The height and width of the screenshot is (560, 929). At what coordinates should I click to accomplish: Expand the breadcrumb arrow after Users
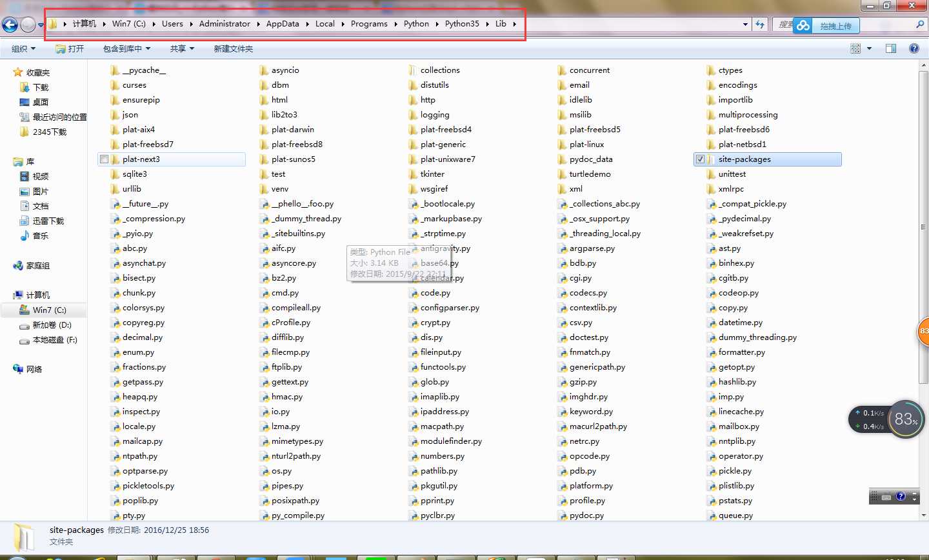click(x=191, y=24)
